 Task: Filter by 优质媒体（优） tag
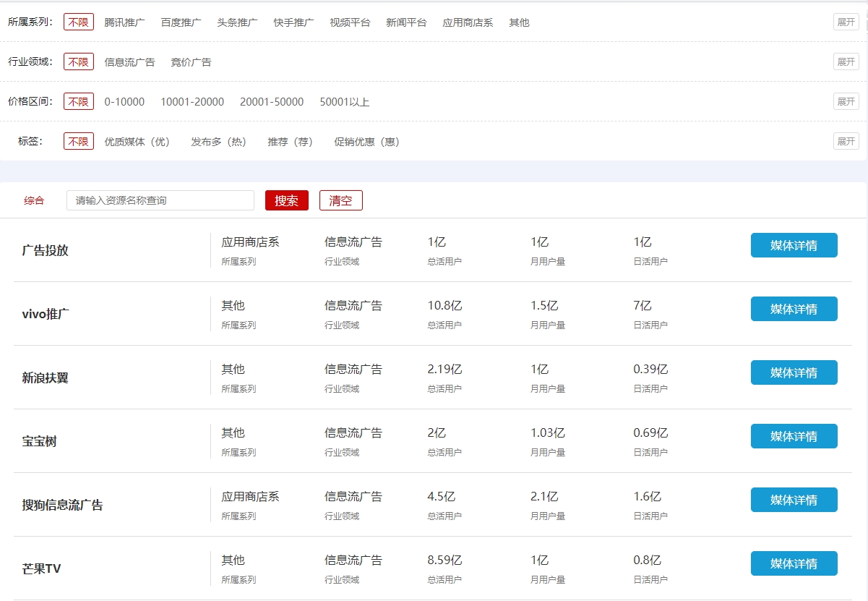137,142
